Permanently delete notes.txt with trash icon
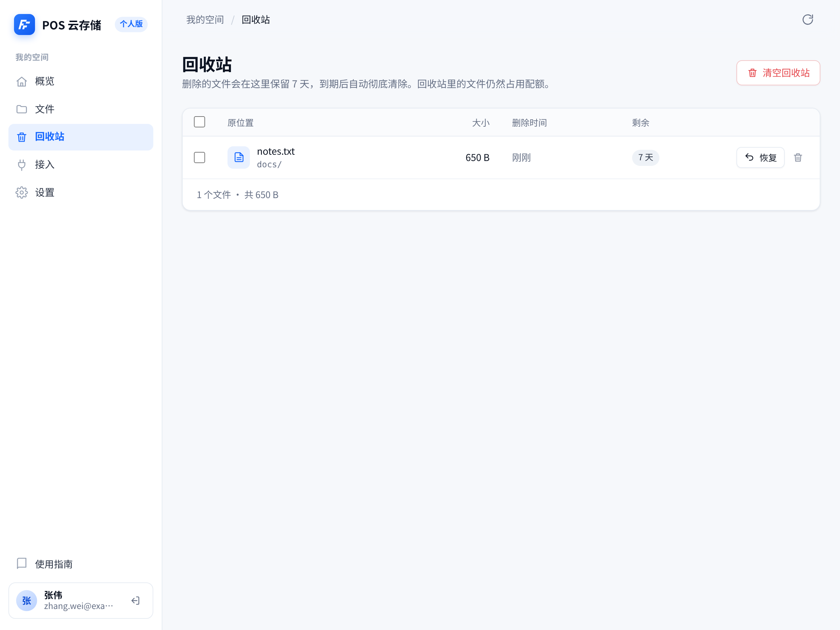This screenshot has width=840, height=630. point(797,157)
